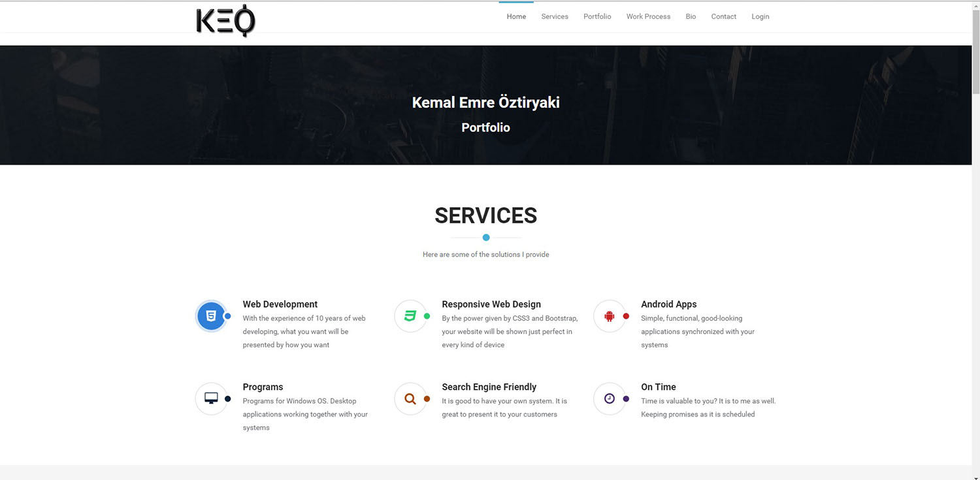Click the Android Apps heading
This screenshot has width=980, height=480.
click(668, 304)
